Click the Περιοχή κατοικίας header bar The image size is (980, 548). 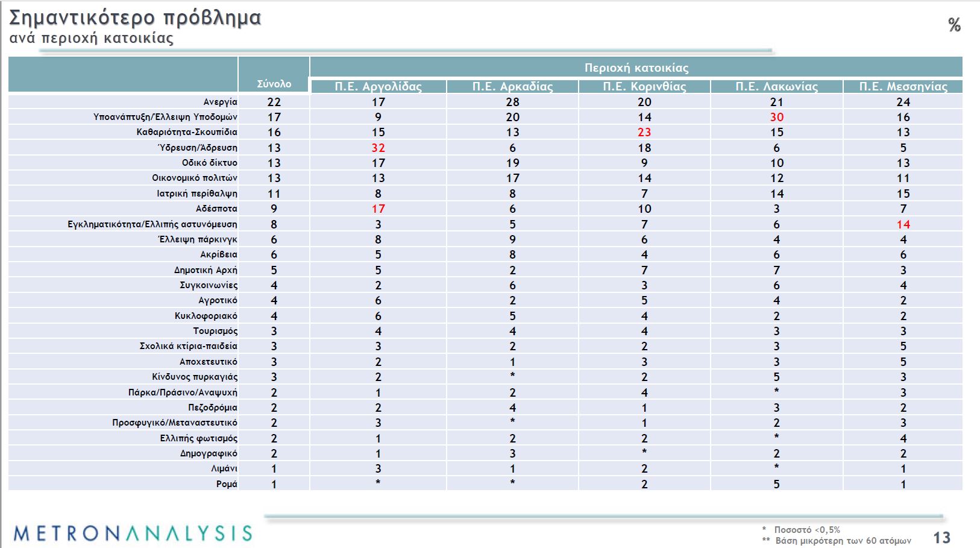pos(636,68)
